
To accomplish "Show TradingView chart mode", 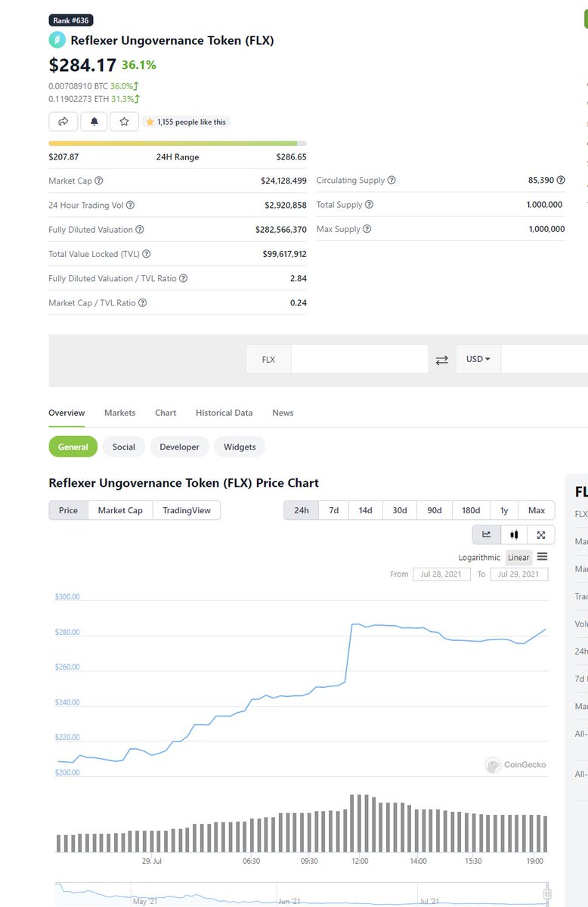I will click(x=187, y=510).
